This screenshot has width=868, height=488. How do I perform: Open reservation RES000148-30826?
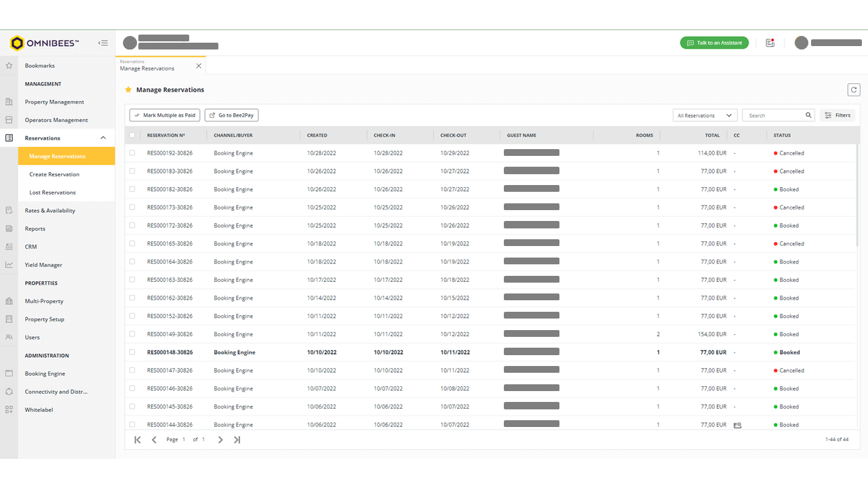(170, 352)
